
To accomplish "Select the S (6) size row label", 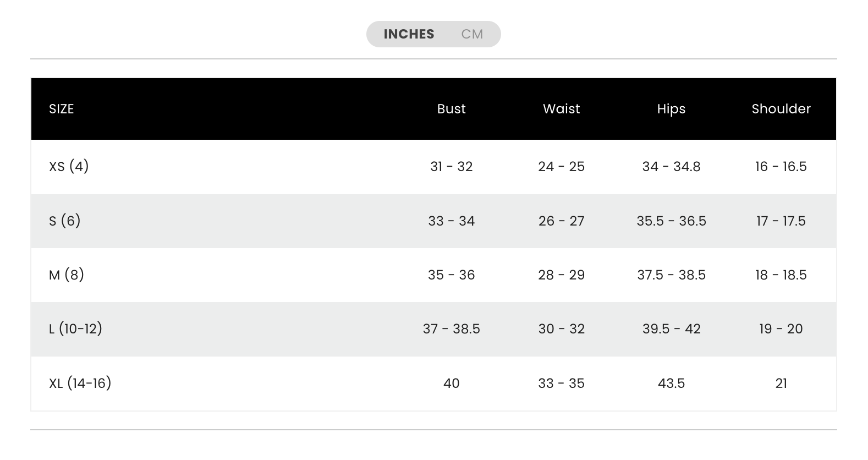I will coord(65,221).
